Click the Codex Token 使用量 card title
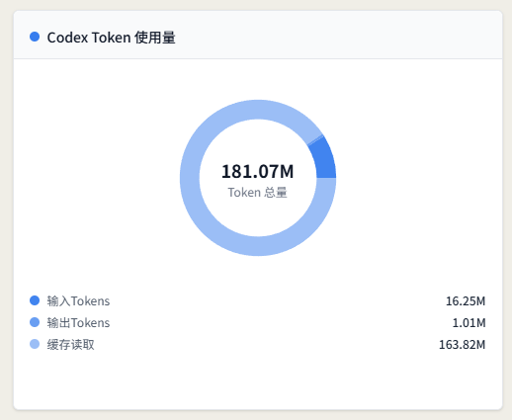The image size is (512, 420). (x=111, y=38)
